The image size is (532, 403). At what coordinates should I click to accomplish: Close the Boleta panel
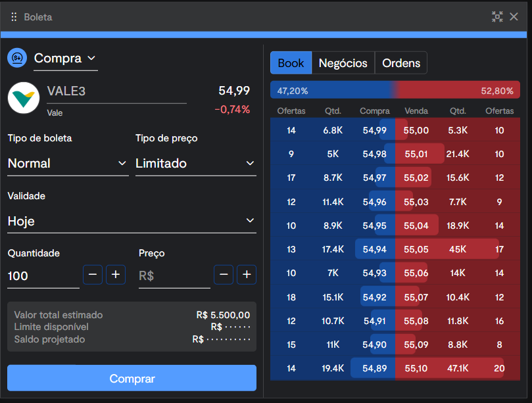[514, 17]
